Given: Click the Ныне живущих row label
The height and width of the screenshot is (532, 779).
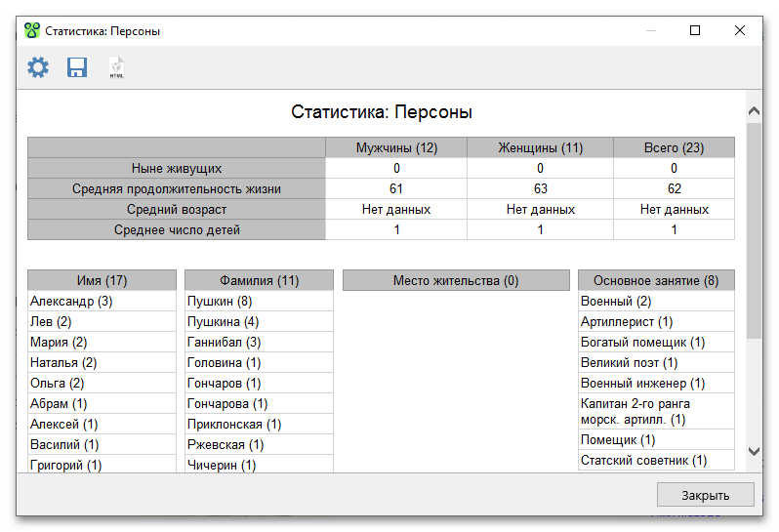Looking at the screenshot, I should (177, 169).
